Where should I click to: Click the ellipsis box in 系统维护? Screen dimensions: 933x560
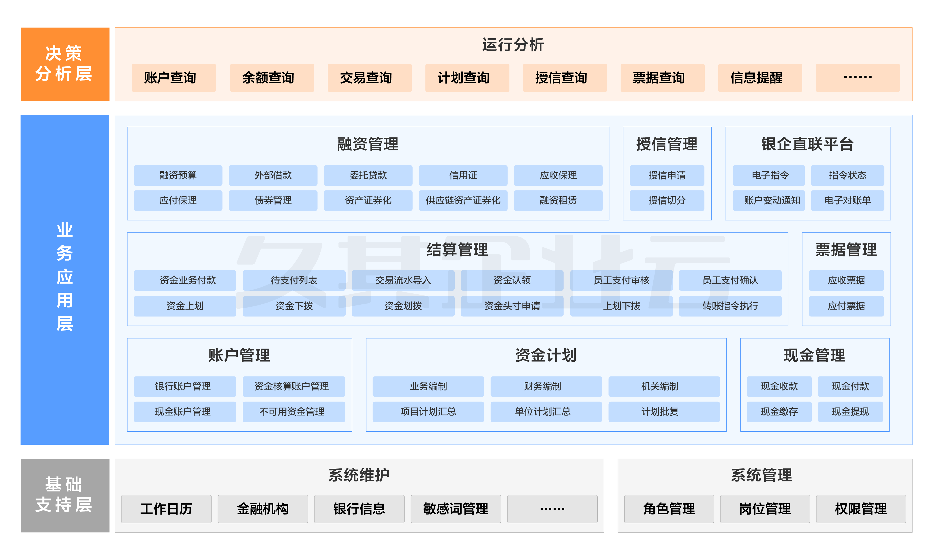coord(552,509)
